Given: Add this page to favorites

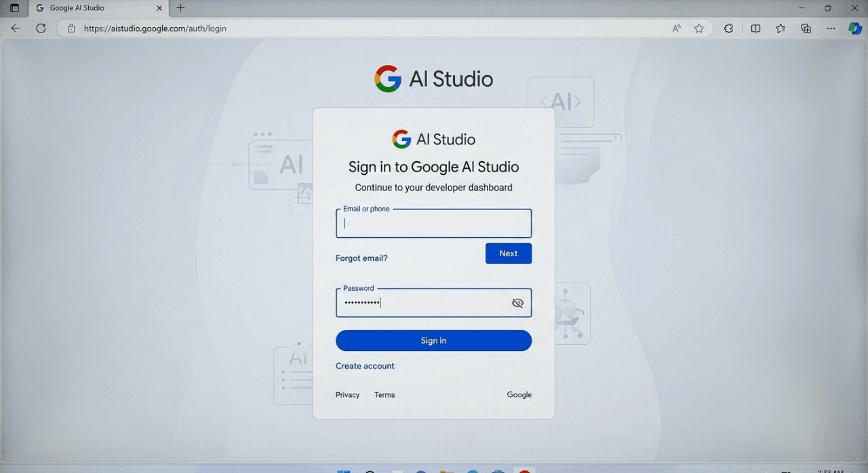Looking at the screenshot, I should (699, 28).
